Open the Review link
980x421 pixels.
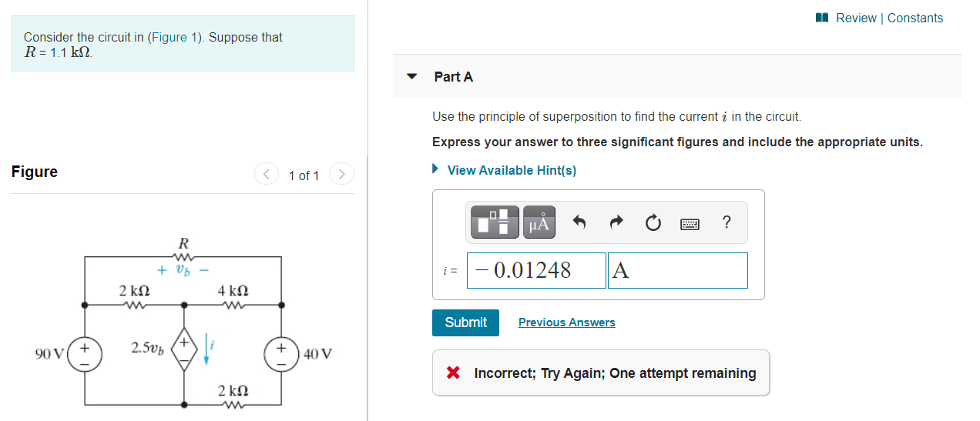click(856, 18)
